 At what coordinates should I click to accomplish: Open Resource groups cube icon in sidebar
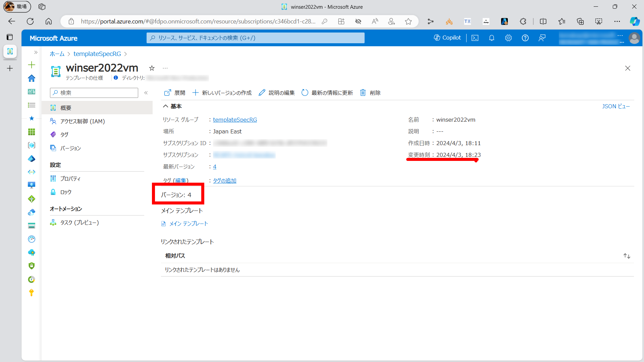tap(32, 145)
